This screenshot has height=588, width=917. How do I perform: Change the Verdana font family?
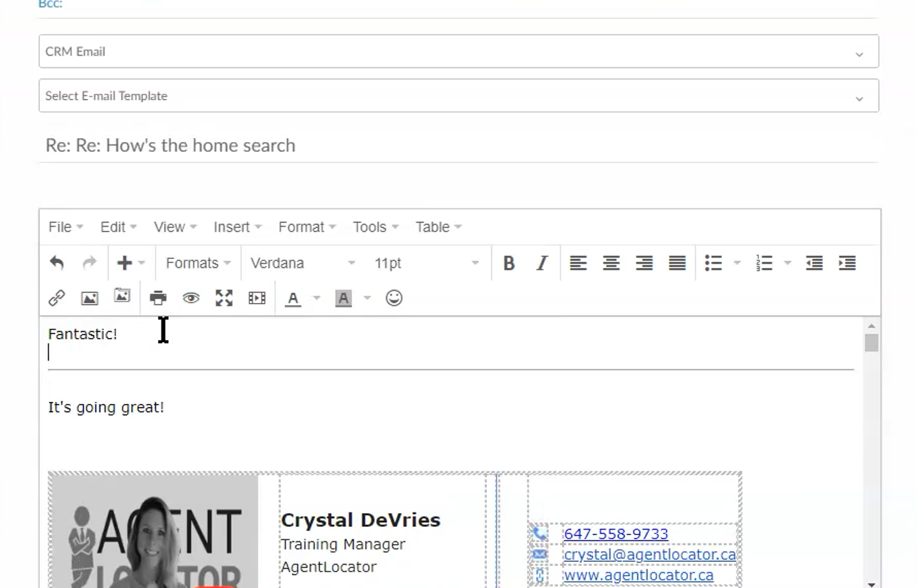pyautogui.click(x=303, y=263)
